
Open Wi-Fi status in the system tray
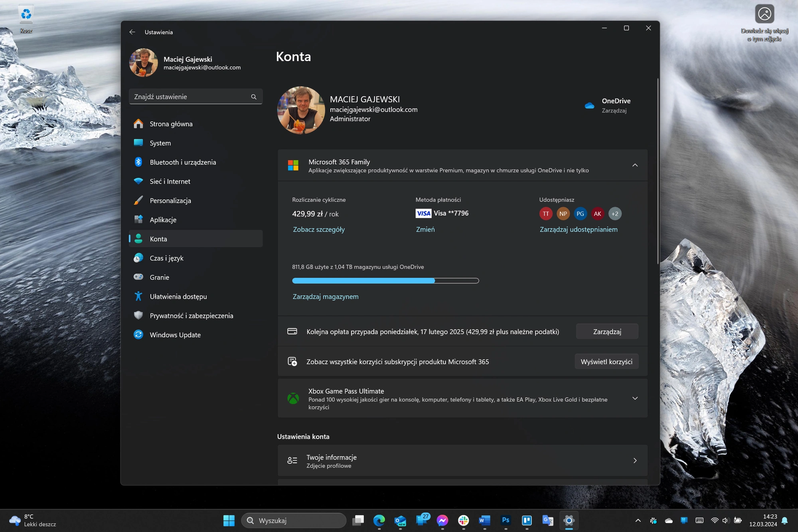click(x=715, y=520)
